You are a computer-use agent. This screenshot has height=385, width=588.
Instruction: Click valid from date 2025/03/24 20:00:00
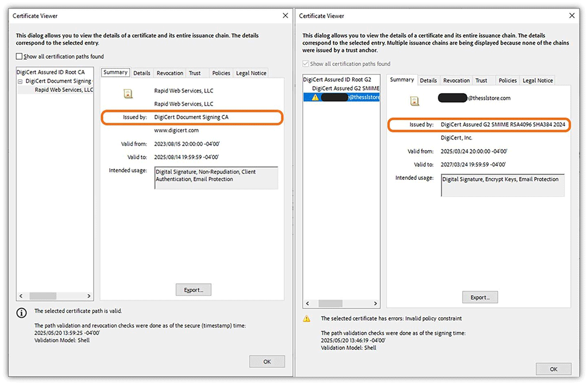(474, 152)
